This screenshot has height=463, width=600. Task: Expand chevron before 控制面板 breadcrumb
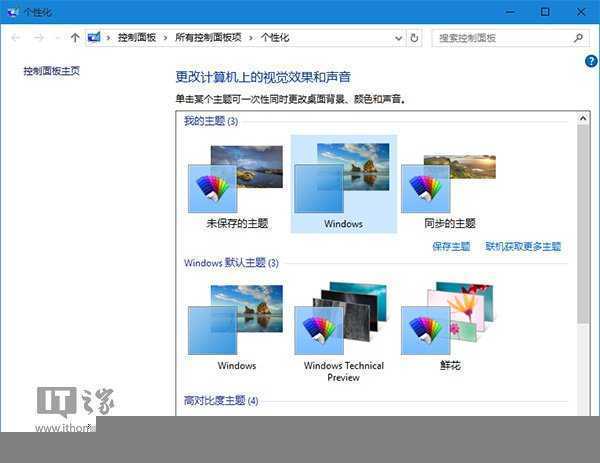point(108,37)
